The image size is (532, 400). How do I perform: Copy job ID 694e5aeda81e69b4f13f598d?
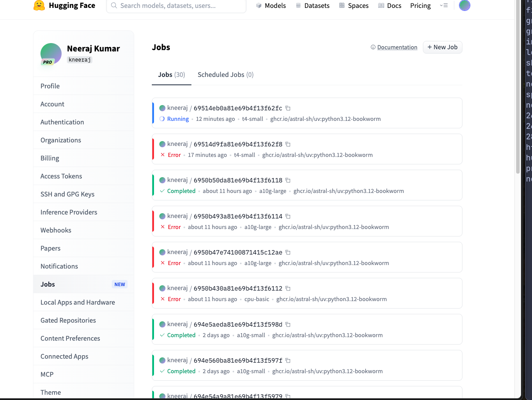288,324
